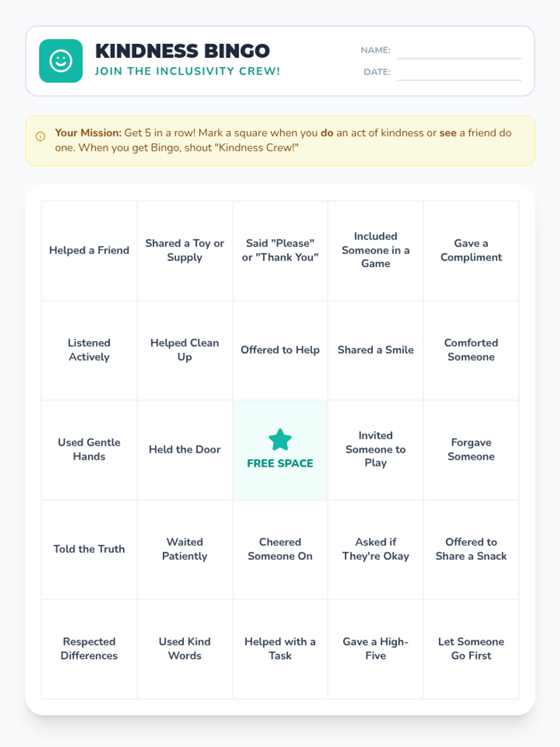Click the info icon beside Your Mission
The width and height of the screenshot is (560, 747).
(41, 136)
